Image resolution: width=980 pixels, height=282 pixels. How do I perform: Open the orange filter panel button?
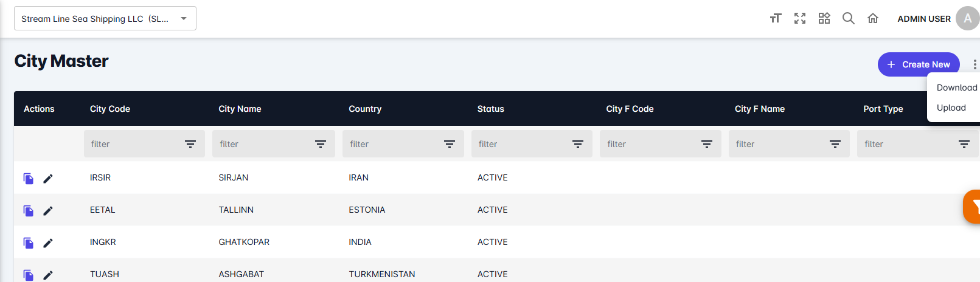(x=972, y=207)
